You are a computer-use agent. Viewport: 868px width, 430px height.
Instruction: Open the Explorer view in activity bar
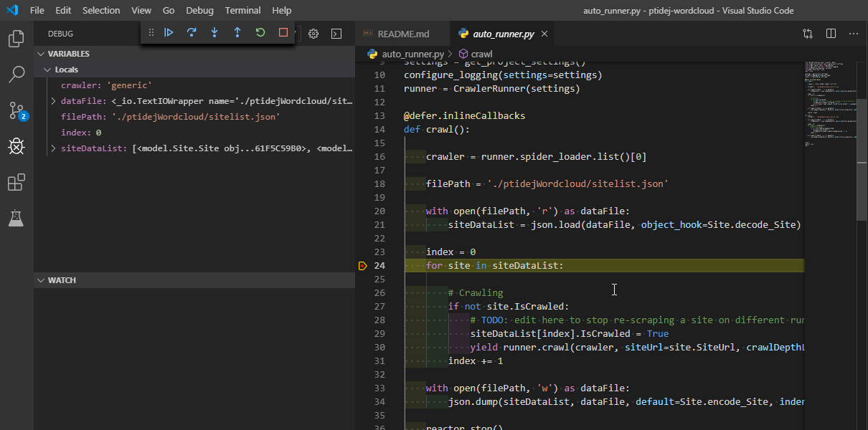point(16,38)
